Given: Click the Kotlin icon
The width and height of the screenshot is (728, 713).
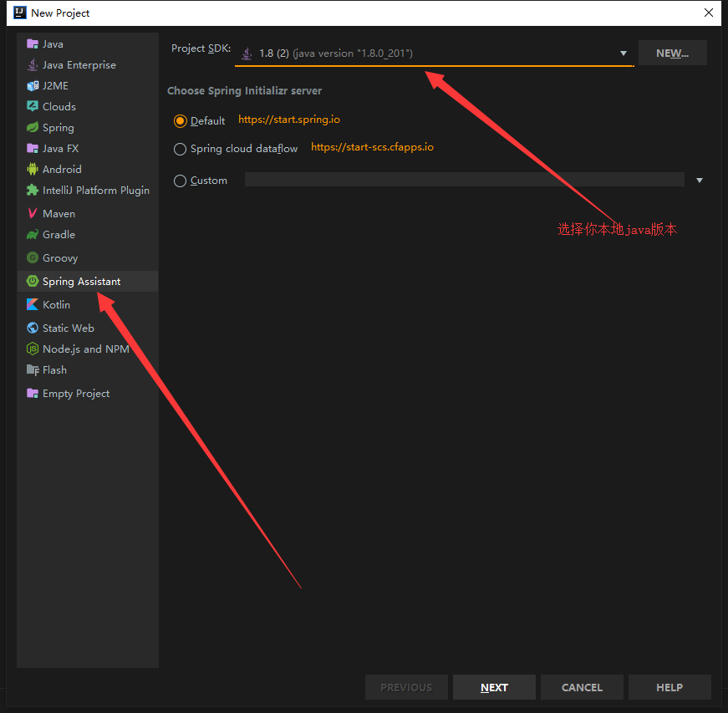Looking at the screenshot, I should coord(32,304).
